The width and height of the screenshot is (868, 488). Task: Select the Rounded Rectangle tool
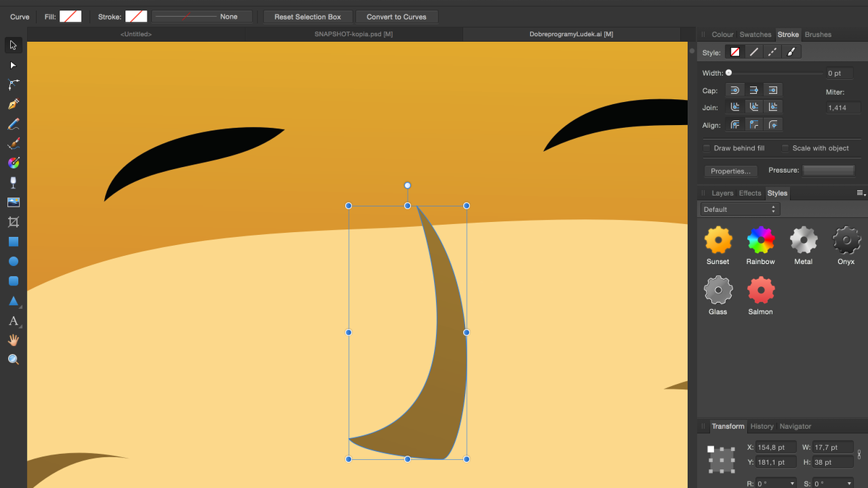click(x=13, y=281)
